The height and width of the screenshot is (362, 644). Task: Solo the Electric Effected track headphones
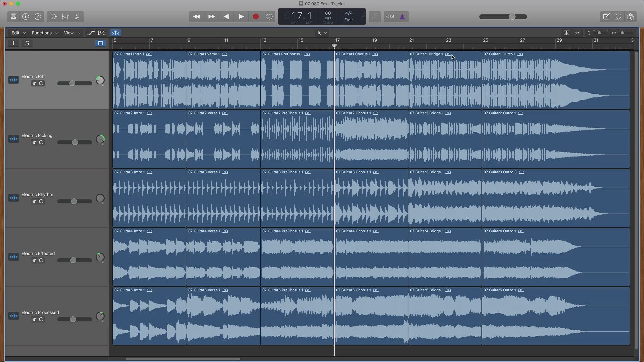(41, 260)
